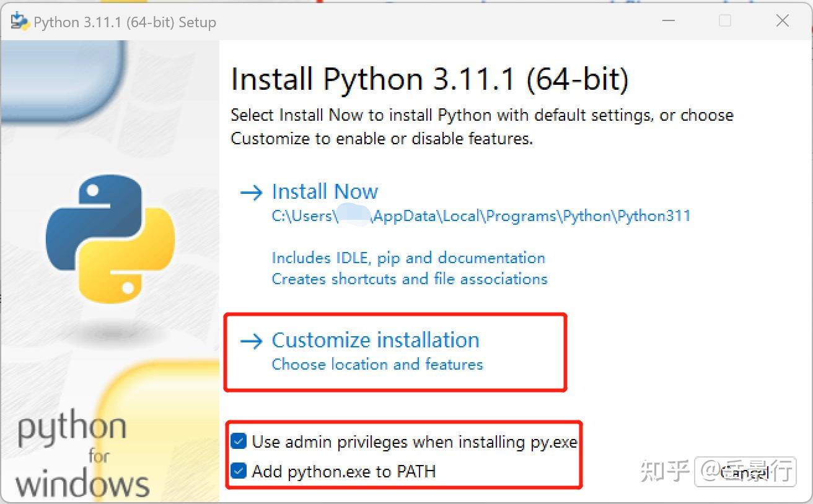Click 'Creates shortcuts and file associations' text
The height and width of the screenshot is (504, 813).
pyautogui.click(x=410, y=279)
